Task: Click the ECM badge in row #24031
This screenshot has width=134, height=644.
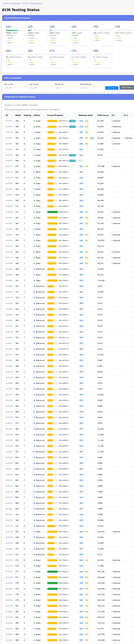Action: (x=81, y=150)
